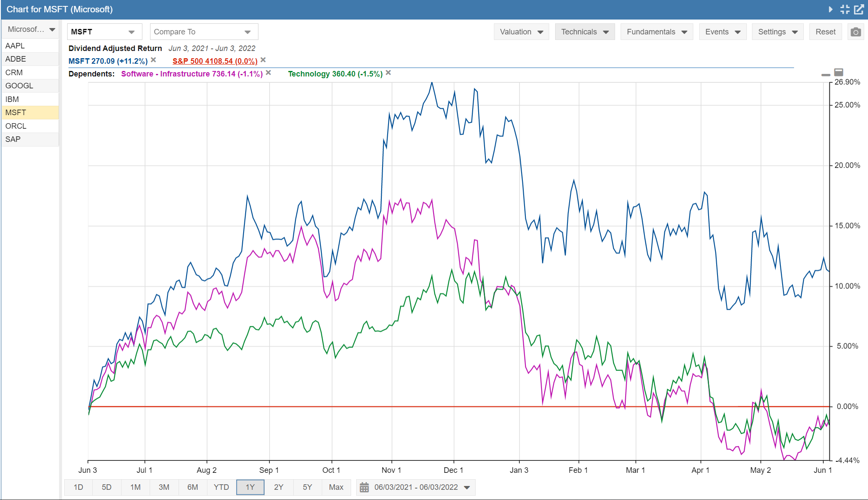Image resolution: width=868 pixels, height=500 pixels.
Task: Select SAP in the ticker list
Action: 30,139
